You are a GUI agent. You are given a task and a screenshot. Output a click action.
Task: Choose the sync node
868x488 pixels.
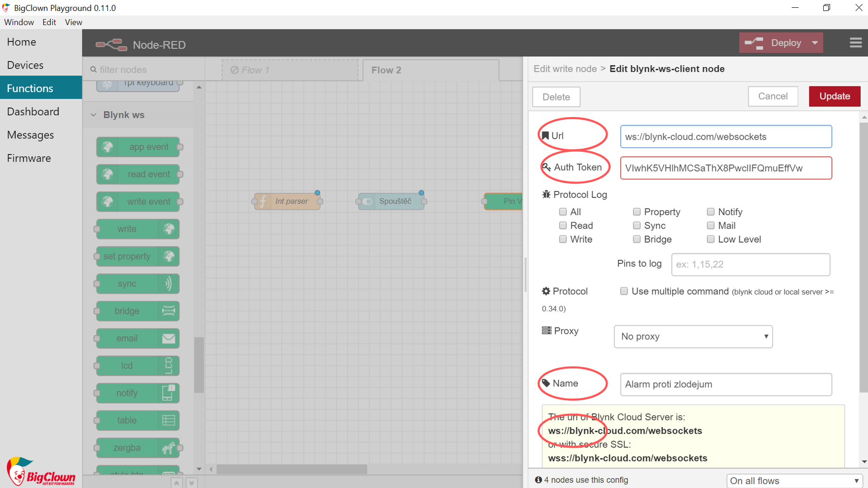click(138, 284)
